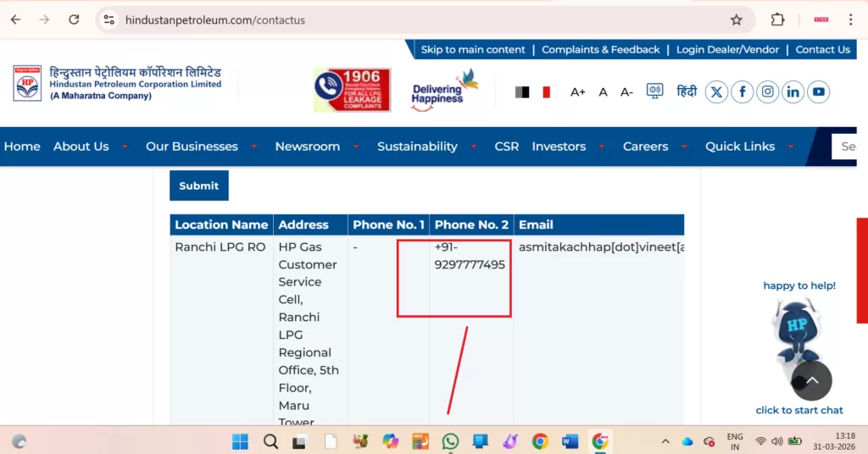
Task: Open the X (Twitter) social icon
Action: point(716,91)
